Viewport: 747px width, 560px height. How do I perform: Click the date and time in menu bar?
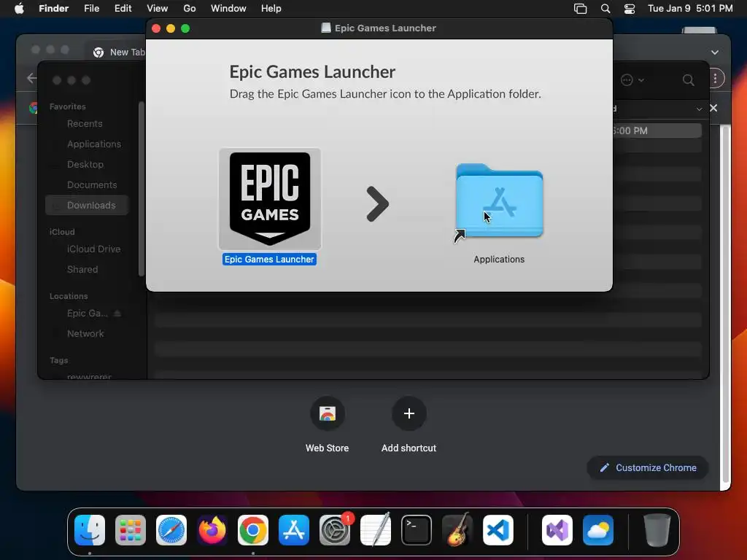[x=690, y=9]
